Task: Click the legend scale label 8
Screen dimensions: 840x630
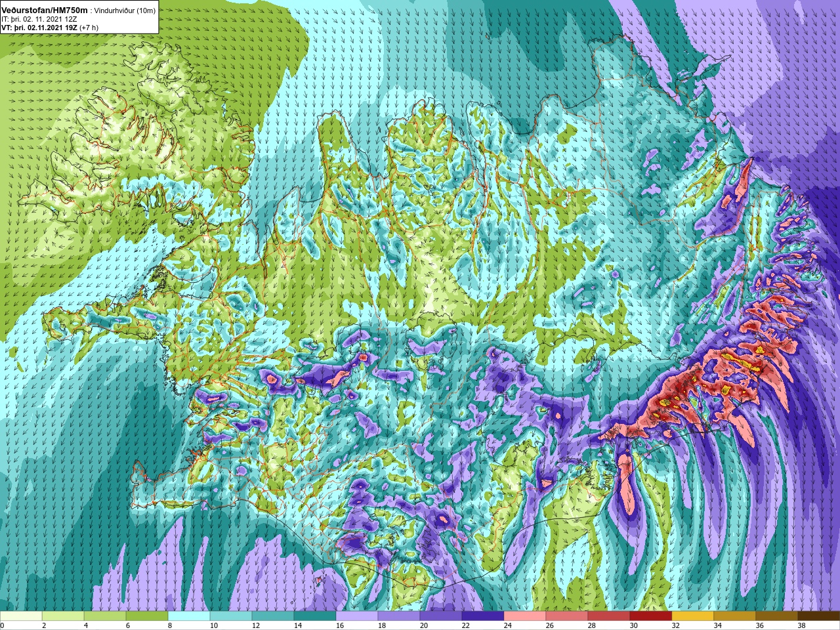Action: point(169,625)
